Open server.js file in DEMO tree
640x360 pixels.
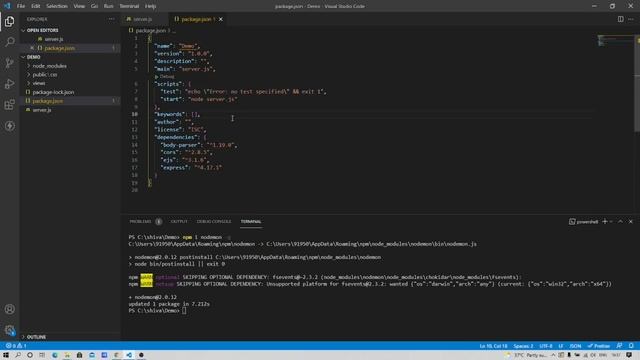[42, 110]
